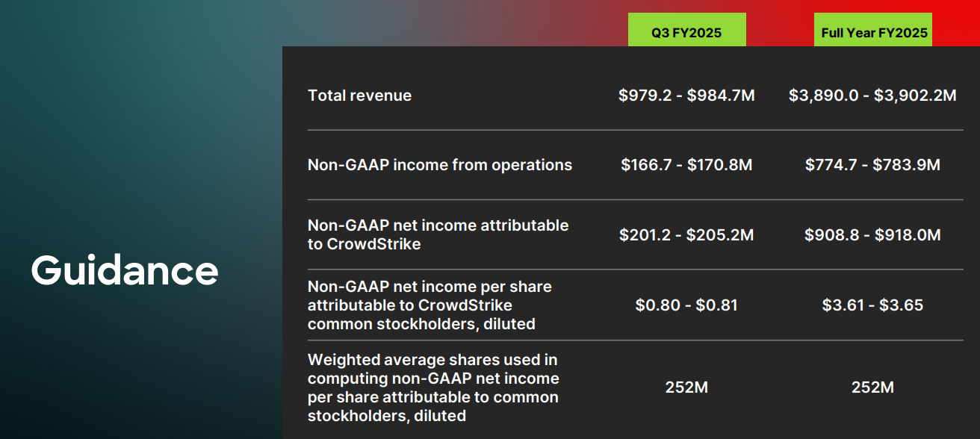Select Q3 net income $201.2 - $205.2M
Image resolution: width=980 pixels, height=439 pixels.
point(686,235)
